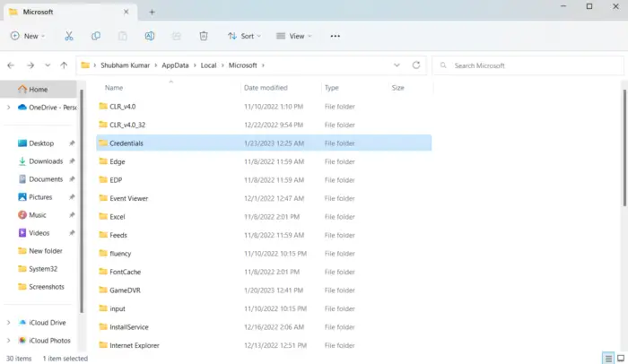This screenshot has height=364, width=628.
Task: Expand the iCloud Photos node
Action: (8, 341)
